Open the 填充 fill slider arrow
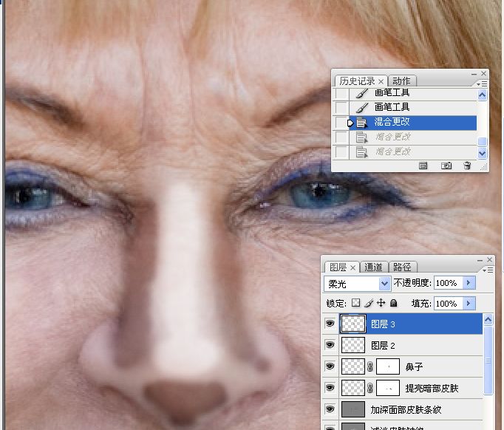504x430 pixels. [469, 304]
